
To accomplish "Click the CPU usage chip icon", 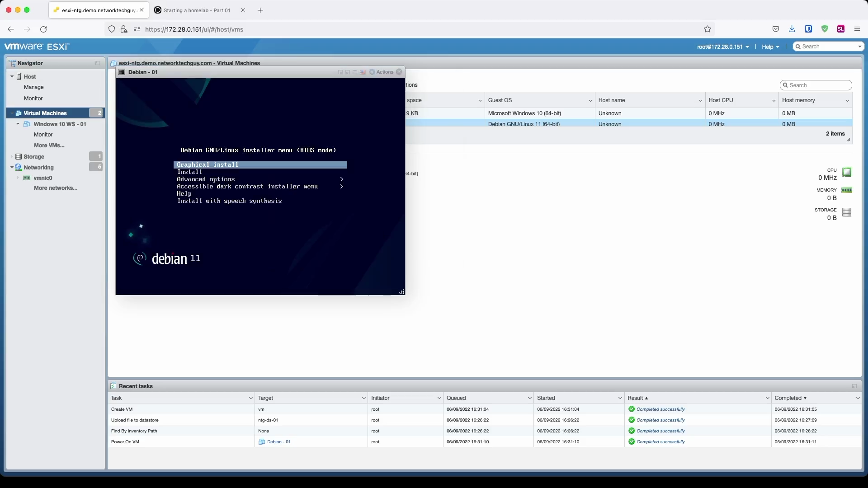I will [847, 172].
